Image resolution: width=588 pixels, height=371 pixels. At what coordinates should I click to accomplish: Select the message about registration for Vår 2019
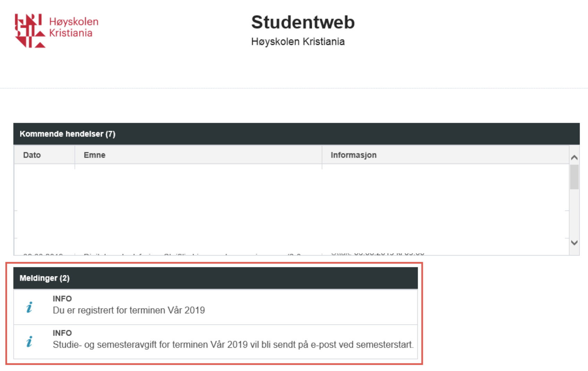pyautogui.click(x=216, y=307)
